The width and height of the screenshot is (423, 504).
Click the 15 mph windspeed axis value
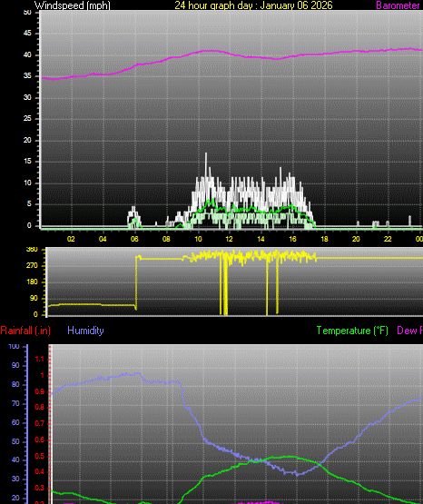click(27, 162)
